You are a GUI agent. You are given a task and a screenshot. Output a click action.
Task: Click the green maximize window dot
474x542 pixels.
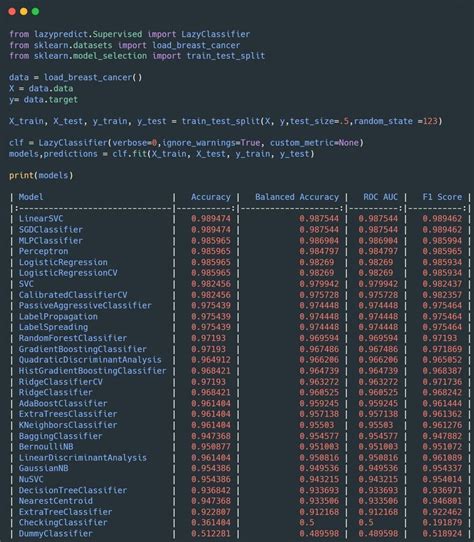(35, 12)
